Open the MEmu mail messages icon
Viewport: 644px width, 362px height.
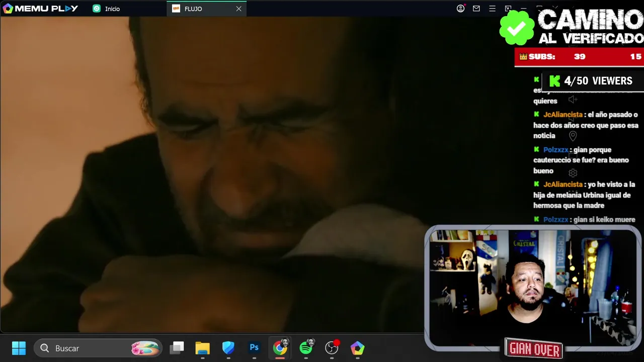coord(476,9)
